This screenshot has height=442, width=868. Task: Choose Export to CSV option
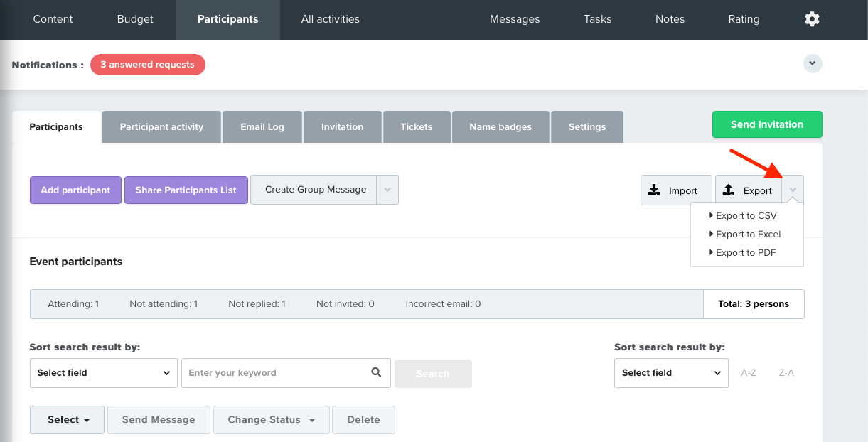coord(746,216)
